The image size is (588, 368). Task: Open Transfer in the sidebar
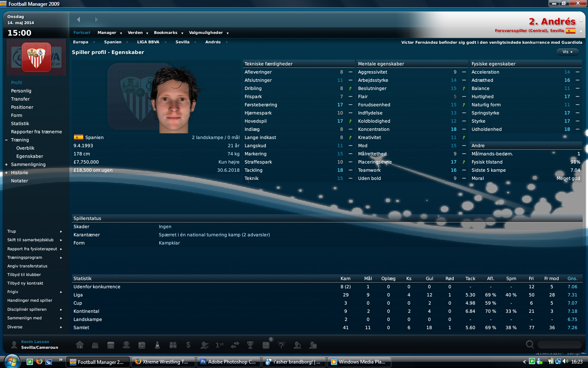(x=20, y=99)
